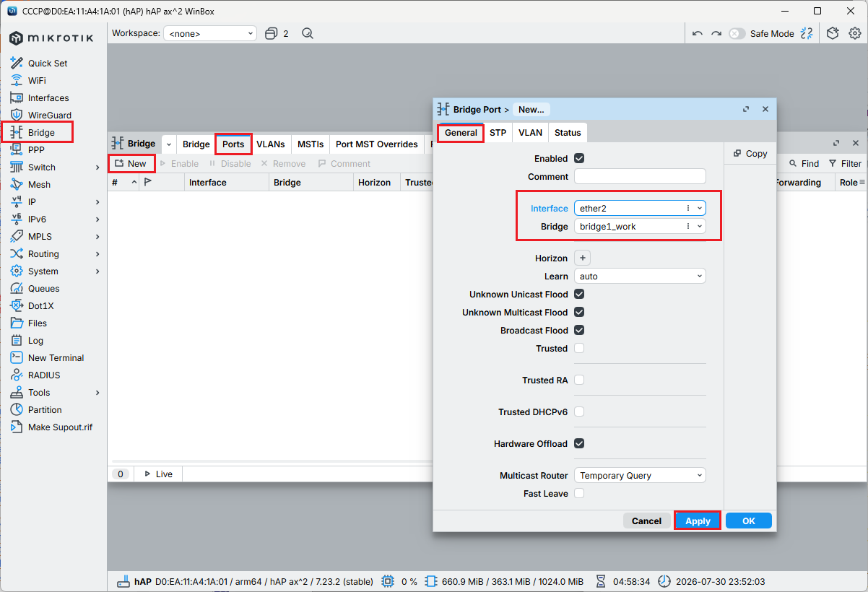Confirm with the OK button
The width and height of the screenshot is (868, 592).
(749, 521)
